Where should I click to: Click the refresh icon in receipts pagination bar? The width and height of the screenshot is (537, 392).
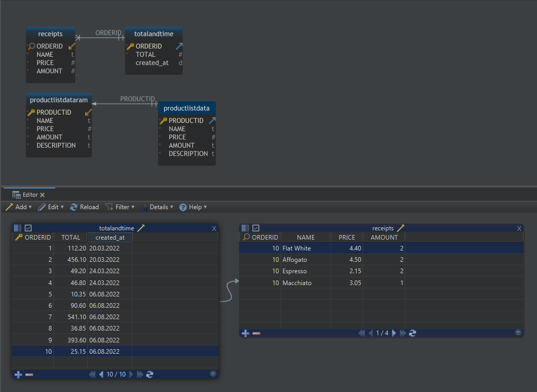pyautogui.click(x=412, y=333)
